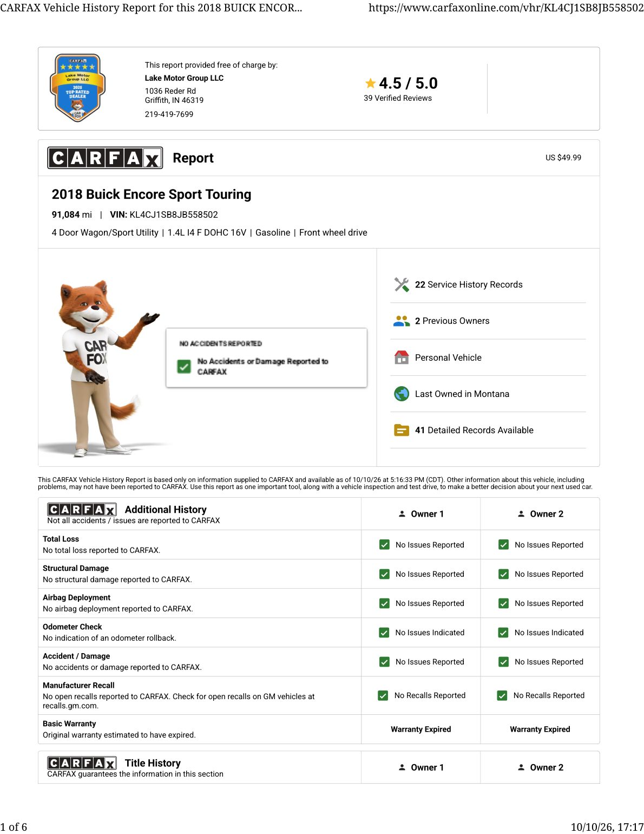Click the carfaxonline.com URL in page header

(x=506, y=8)
